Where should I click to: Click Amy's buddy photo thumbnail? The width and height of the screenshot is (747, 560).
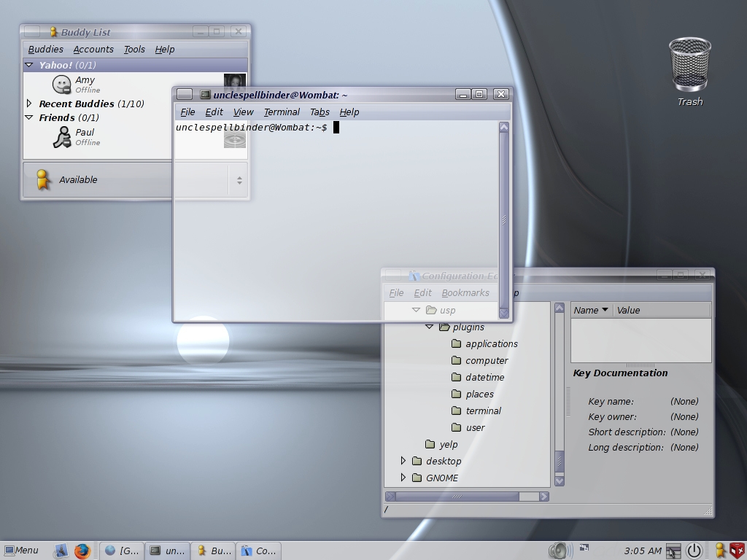point(235,81)
